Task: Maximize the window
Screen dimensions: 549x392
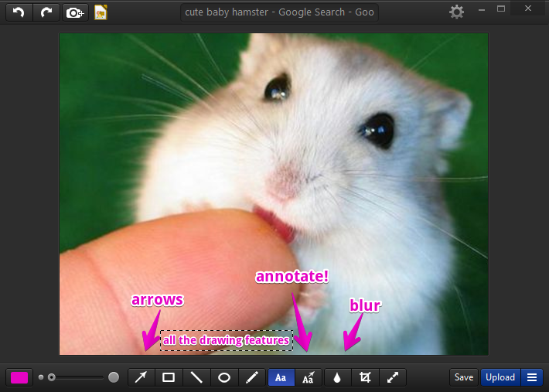Action: tap(501, 9)
